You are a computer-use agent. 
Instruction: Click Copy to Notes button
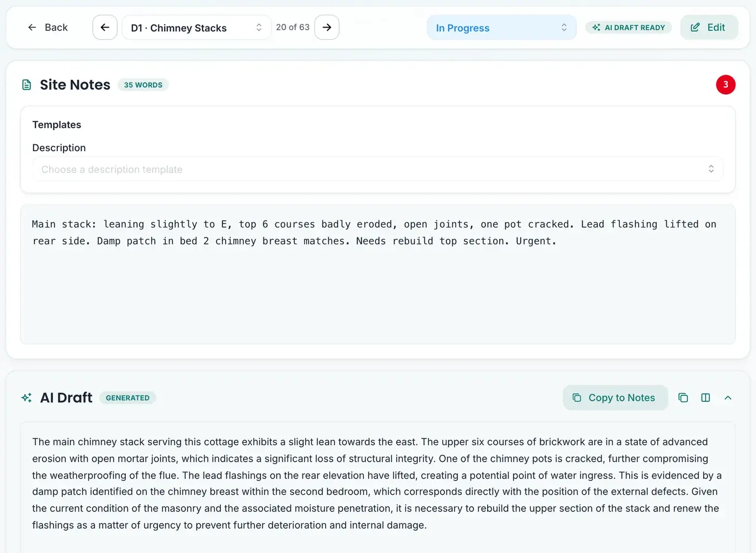pos(615,397)
